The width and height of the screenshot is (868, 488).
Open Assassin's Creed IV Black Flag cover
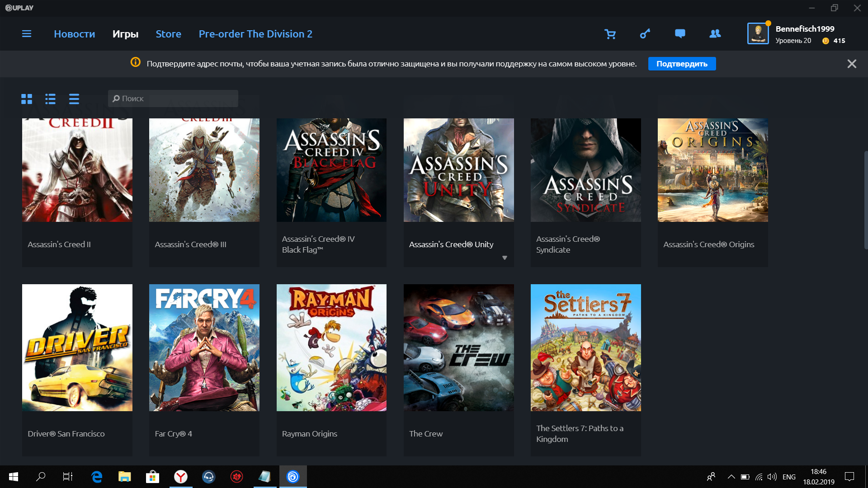click(x=331, y=170)
